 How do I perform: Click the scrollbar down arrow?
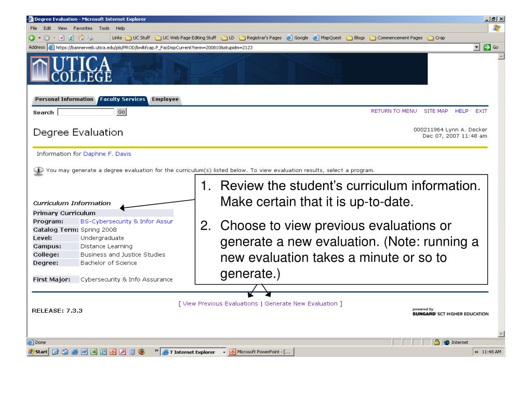point(501,334)
